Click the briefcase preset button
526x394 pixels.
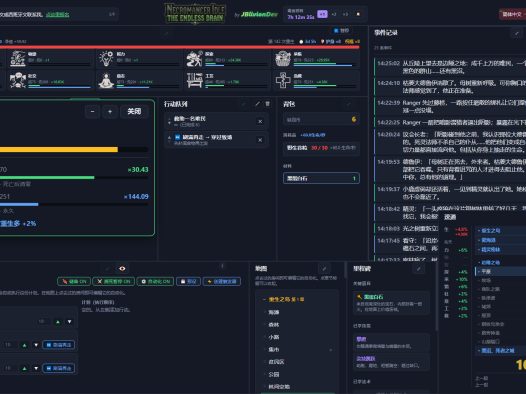pos(188,281)
